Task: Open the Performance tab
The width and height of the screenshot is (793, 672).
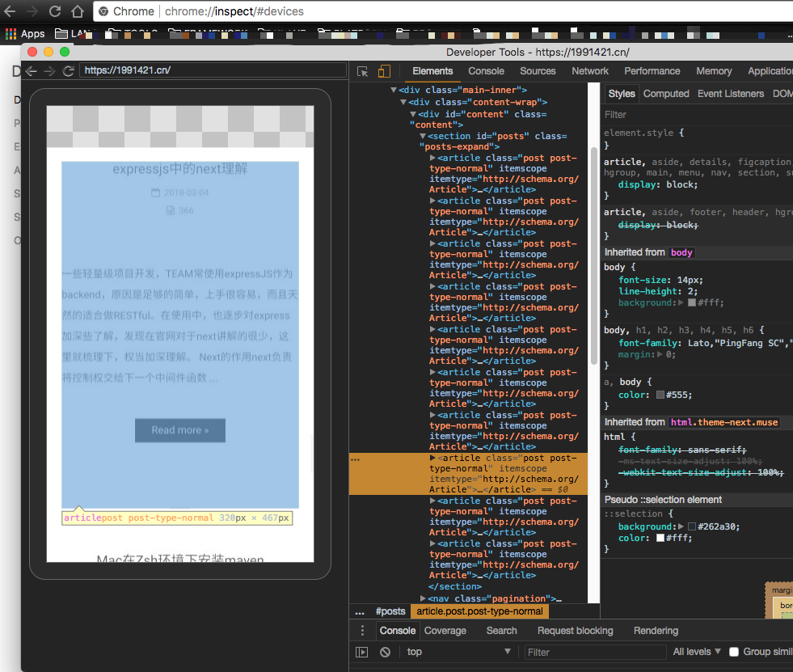Action: pos(652,71)
